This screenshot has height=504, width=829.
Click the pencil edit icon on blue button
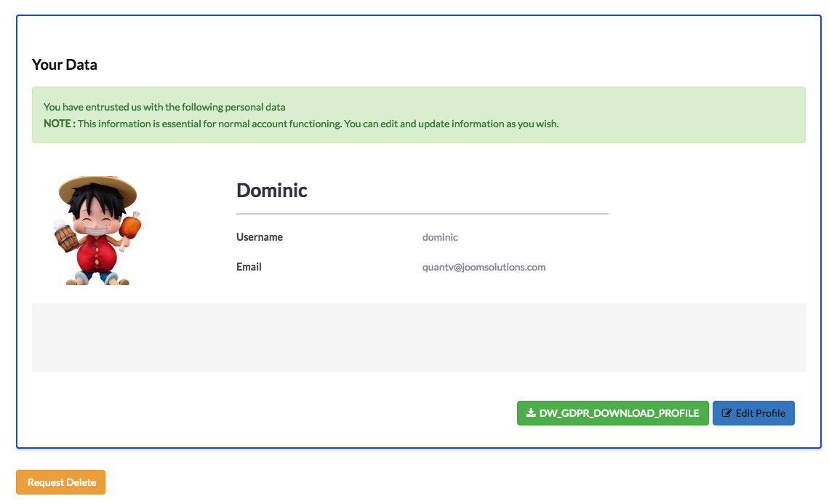[726, 413]
